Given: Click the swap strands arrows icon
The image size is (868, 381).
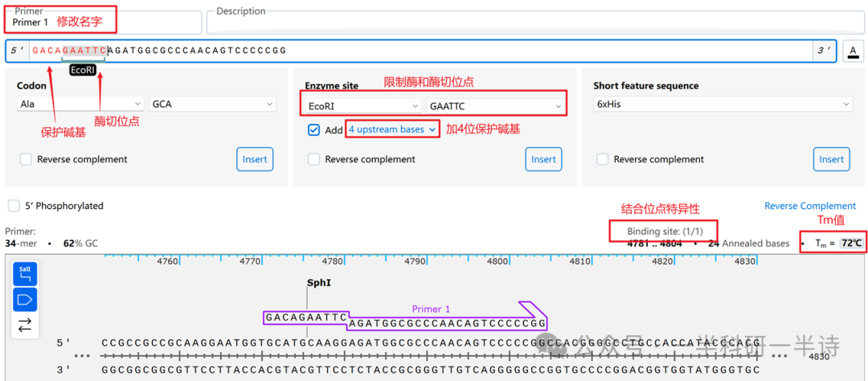Looking at the screenshot, I should (x=25, y=325).
